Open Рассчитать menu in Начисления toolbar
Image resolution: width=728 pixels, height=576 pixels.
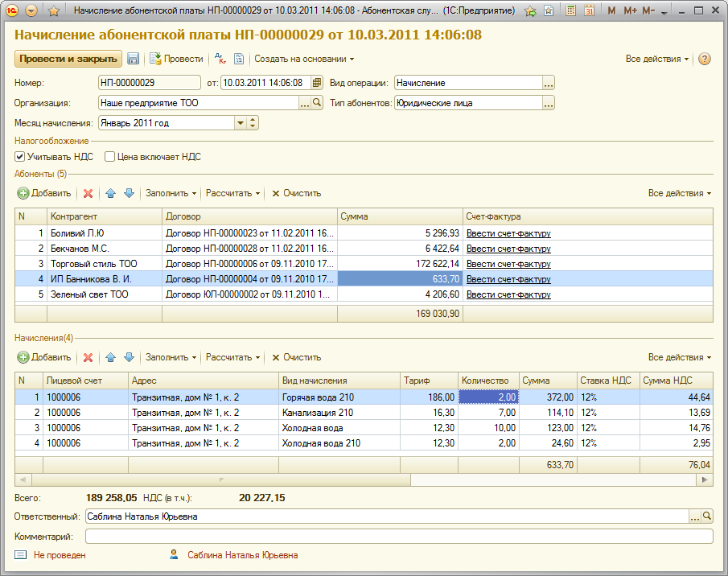point(233,357)
